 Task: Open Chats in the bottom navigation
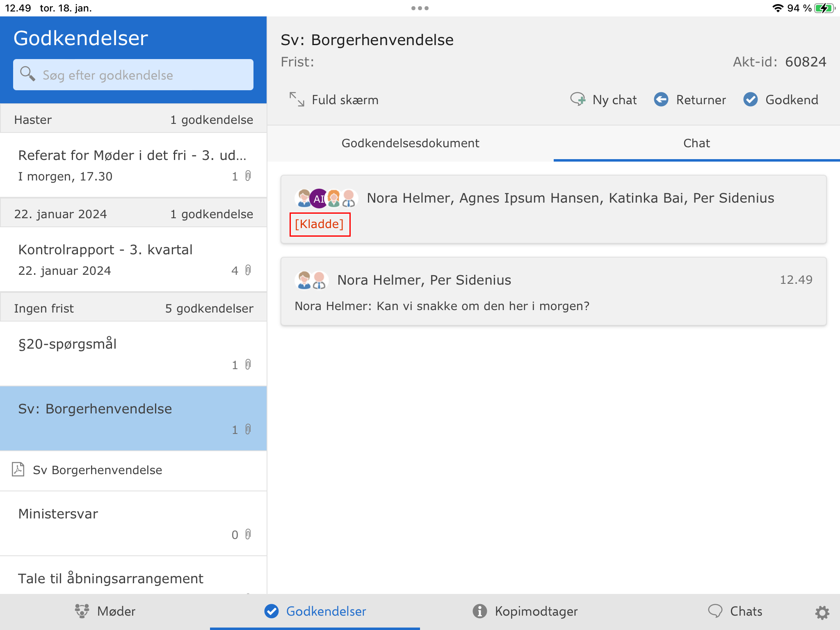coord(735,611)
